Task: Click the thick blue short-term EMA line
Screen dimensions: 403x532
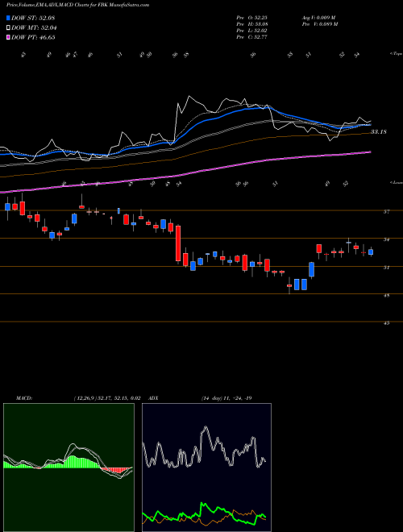Action: (x=204, y=122)
